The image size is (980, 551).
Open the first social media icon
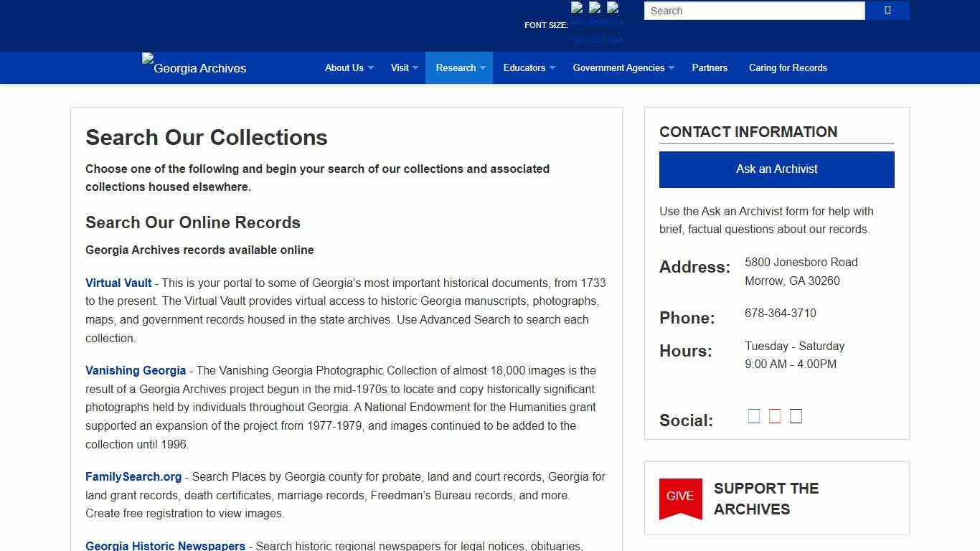[754, 415]
